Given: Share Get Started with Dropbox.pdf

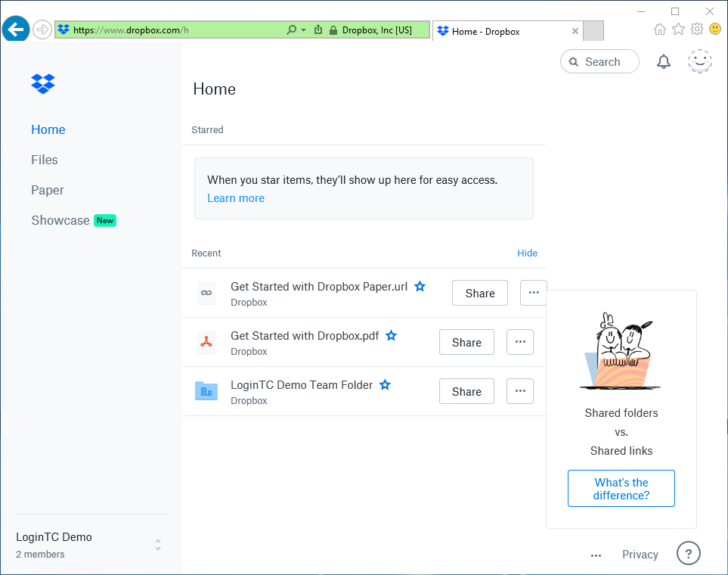Looking at the screenshot, I should (466, 342).
